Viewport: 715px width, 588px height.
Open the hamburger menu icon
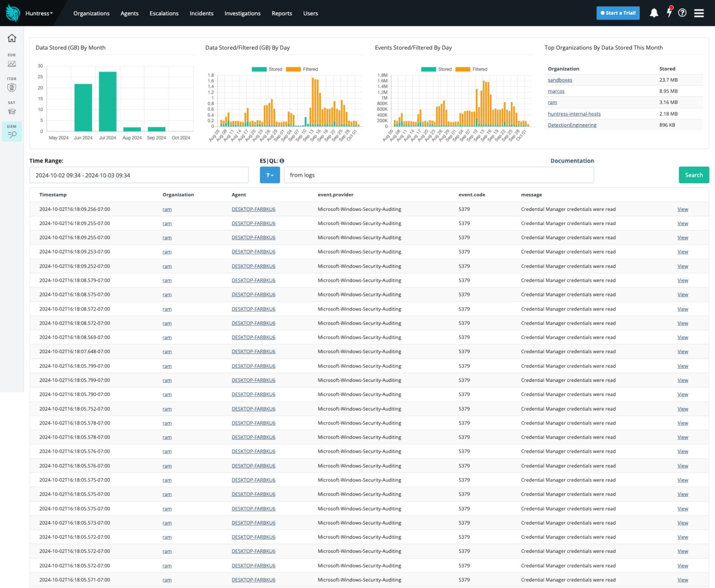tap(699, 13)
